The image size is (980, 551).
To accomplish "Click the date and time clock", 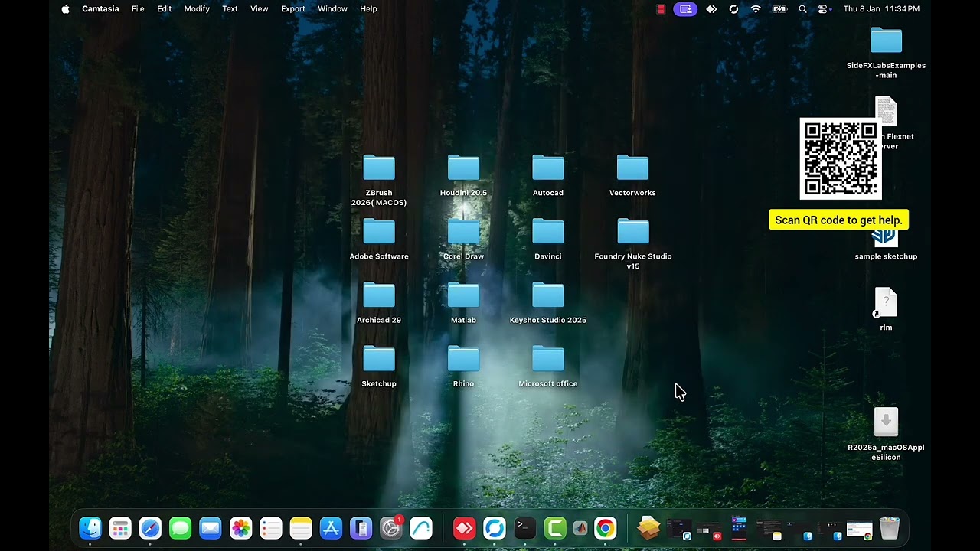I will (881, 9).
